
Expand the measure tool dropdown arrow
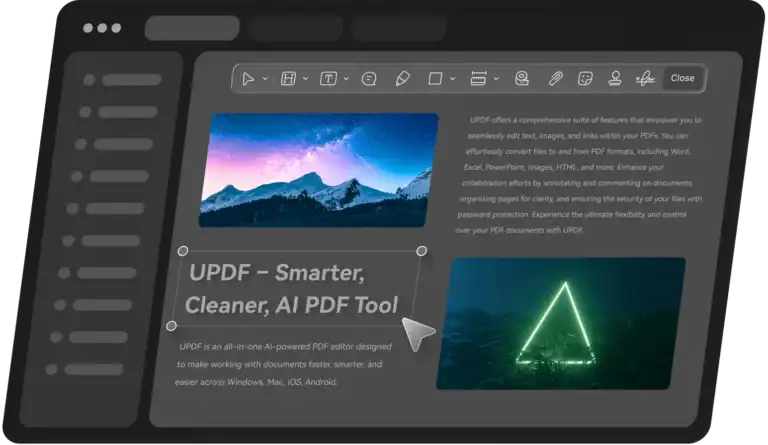tap(496, 78)
